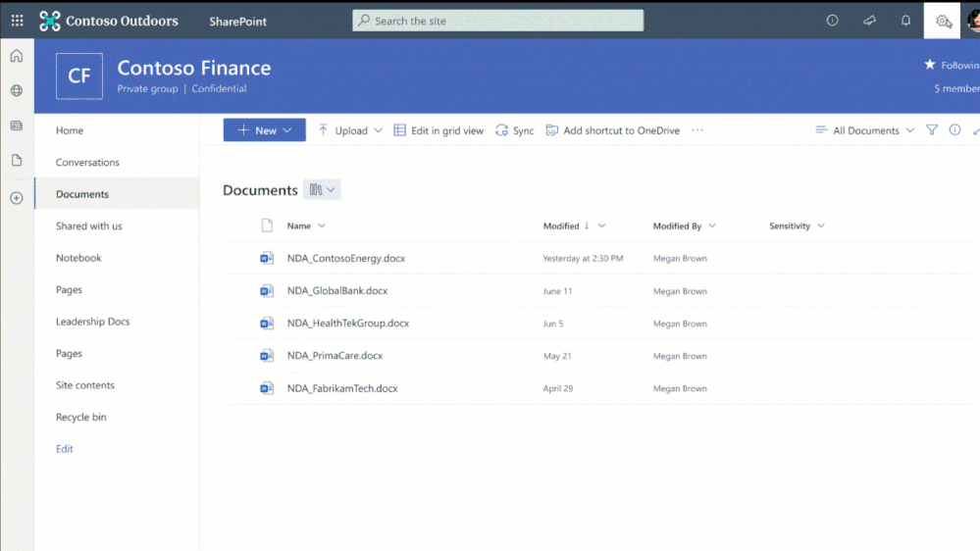The image size is (980, 551).
Task: Click the Word icon for NDA_HealthTekGroup.docx
Action: tap(267, 323)
